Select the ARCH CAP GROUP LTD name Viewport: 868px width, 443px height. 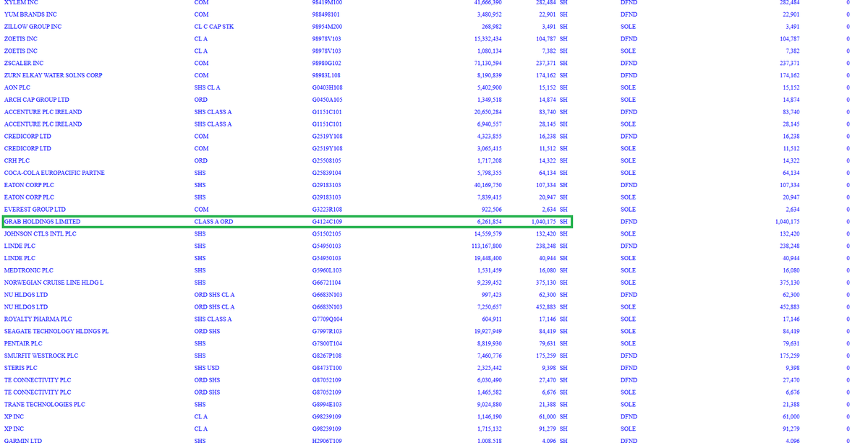click(x=37, y=100)
